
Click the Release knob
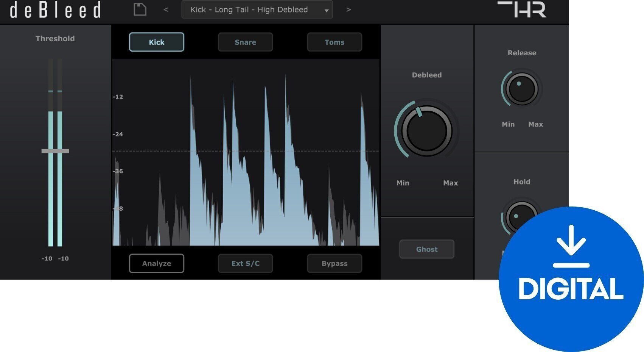point(522,89)
